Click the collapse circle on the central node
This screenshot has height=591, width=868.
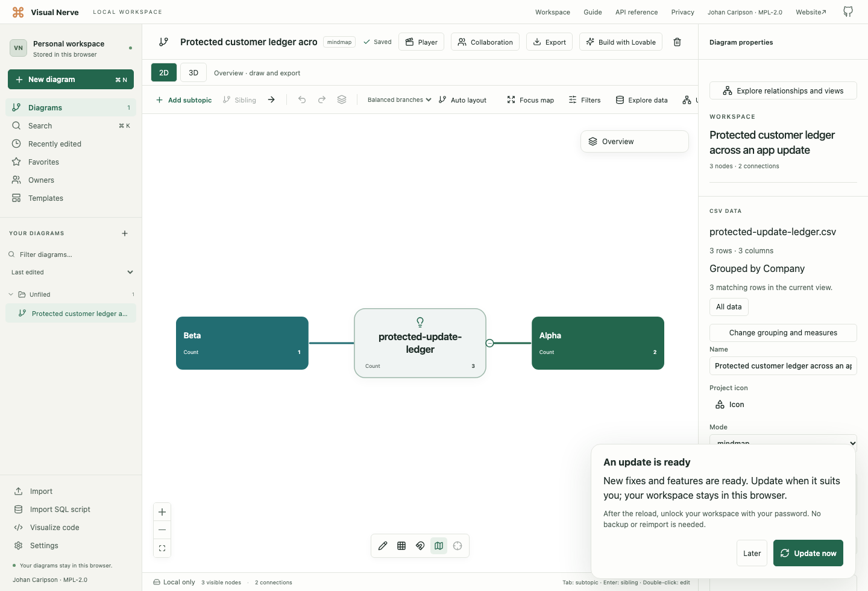point(489,343)
